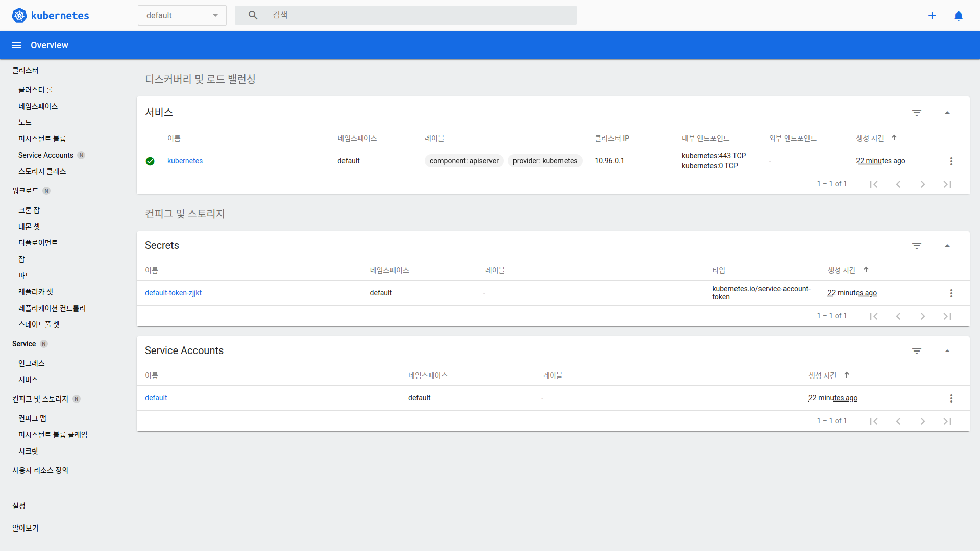Click the filter icon in 서비스 card
The height and width of the screenshot is (551, 980).
pos(917,113)
